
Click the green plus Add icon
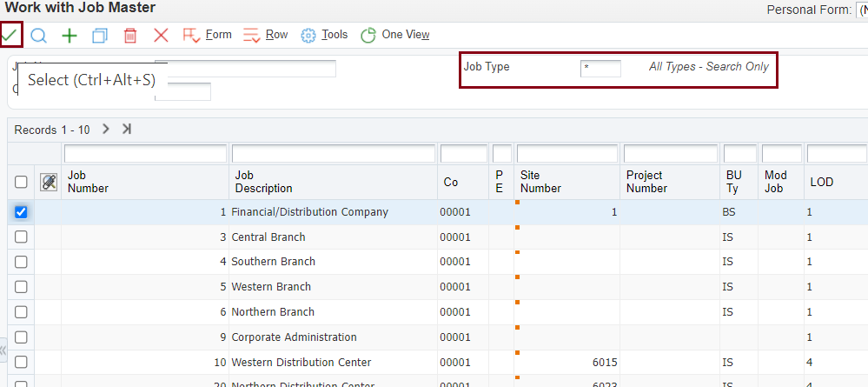[x=70, y=36]
